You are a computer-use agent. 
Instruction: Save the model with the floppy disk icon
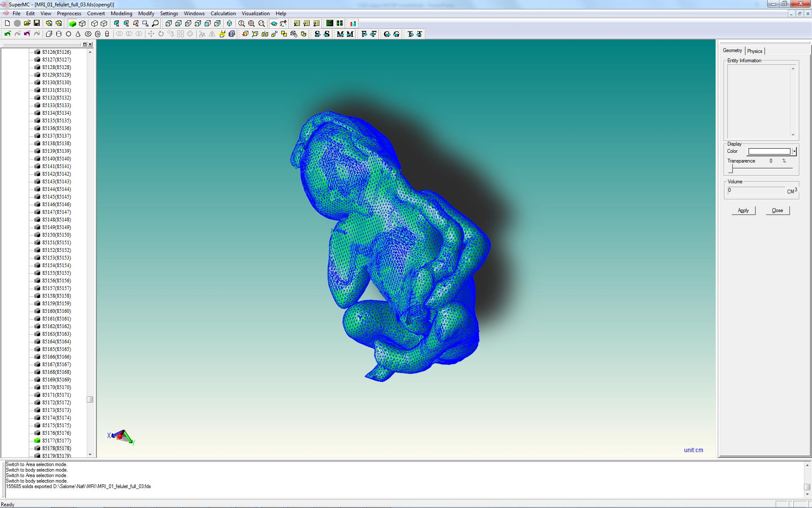pyautogui.click(x=37, y=23)
